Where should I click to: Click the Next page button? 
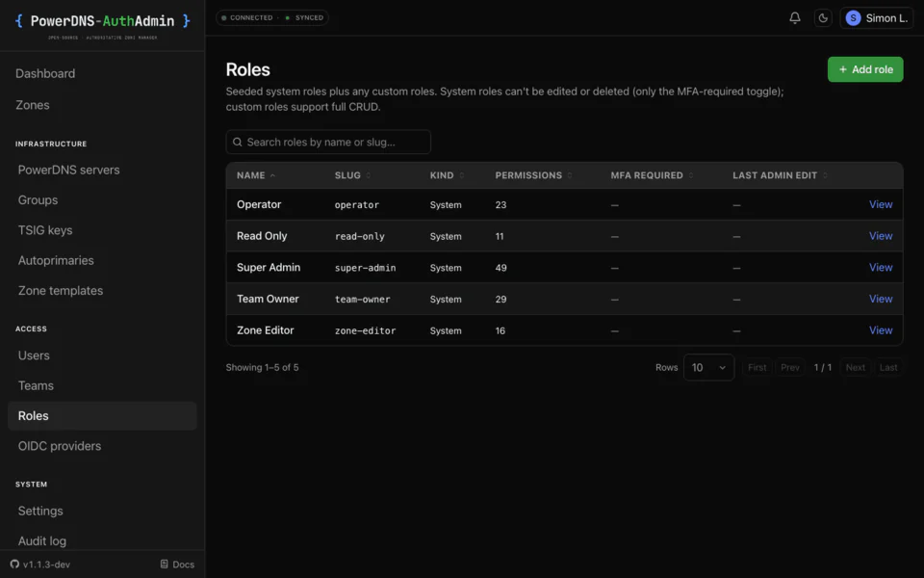pyautogui.click(x=855, y=367)
